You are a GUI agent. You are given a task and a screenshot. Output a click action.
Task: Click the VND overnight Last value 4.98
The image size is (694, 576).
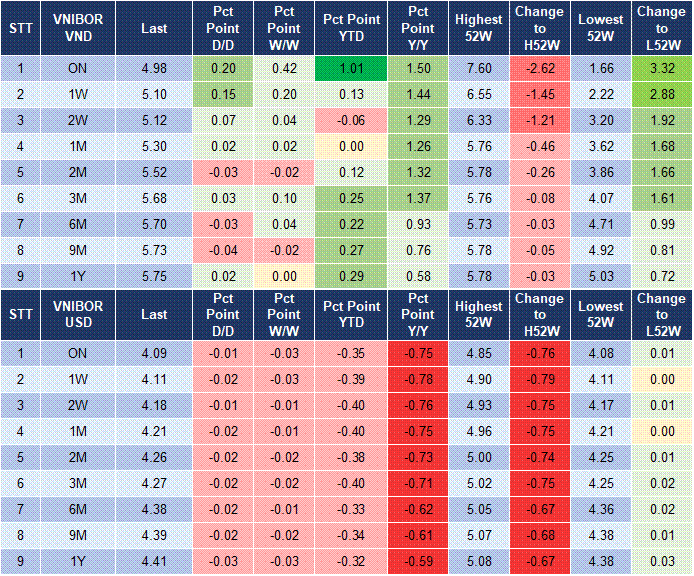click(x=154, y=68)
